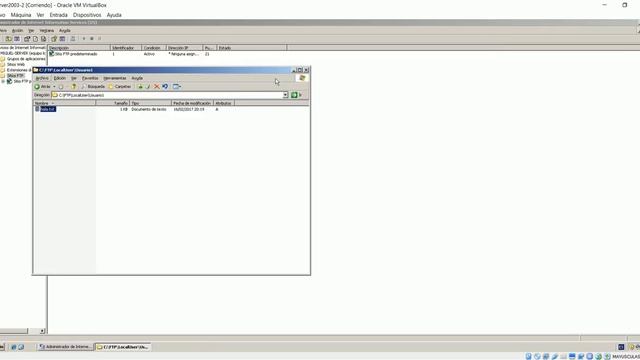
Task: Select Sitios Web tree node
Action: (16, 64)
